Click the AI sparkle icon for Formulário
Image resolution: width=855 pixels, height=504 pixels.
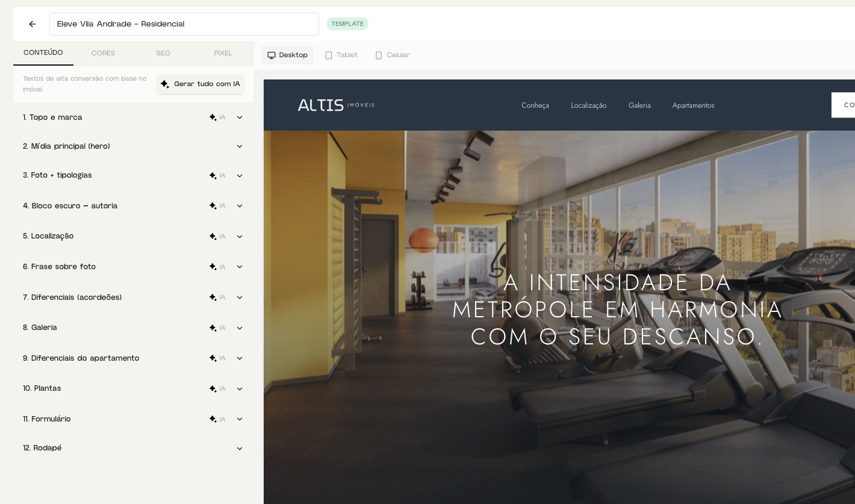213,419
